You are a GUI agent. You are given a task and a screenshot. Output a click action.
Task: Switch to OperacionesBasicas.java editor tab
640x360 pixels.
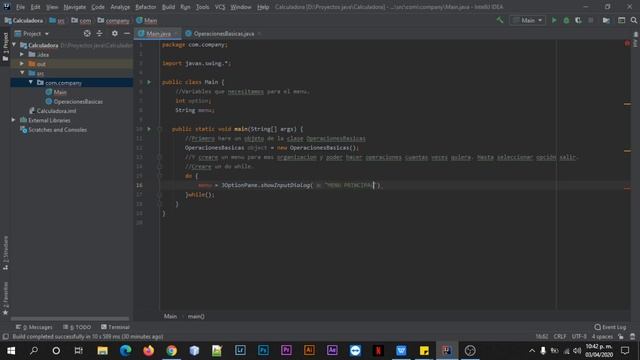click(223, 33)
